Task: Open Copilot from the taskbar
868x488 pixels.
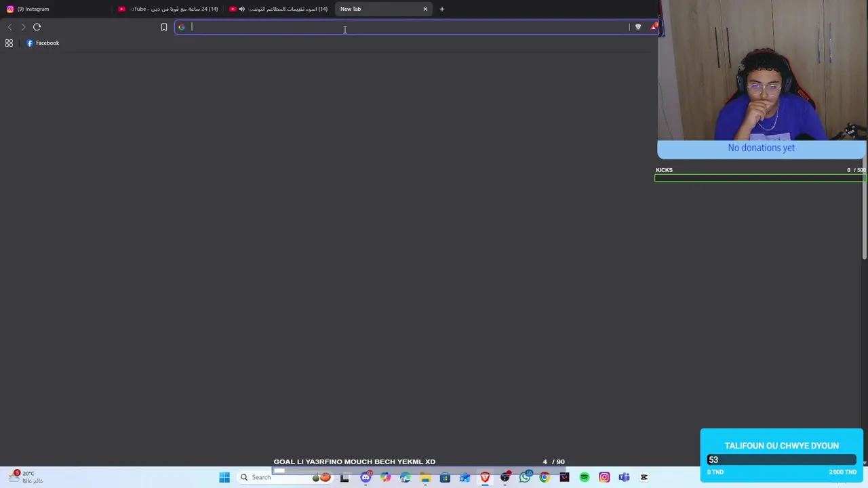Action: (385, 477)
